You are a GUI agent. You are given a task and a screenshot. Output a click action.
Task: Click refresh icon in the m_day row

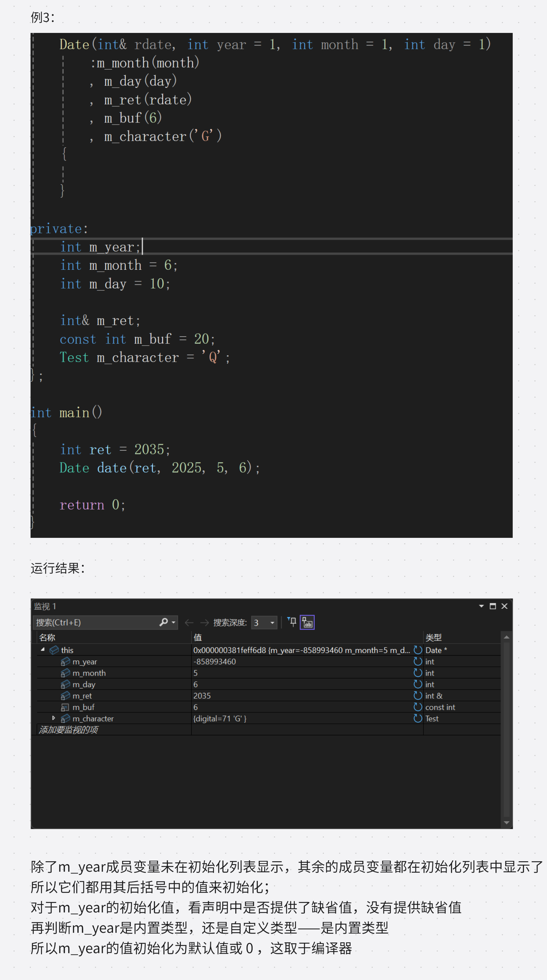point(418,684)
